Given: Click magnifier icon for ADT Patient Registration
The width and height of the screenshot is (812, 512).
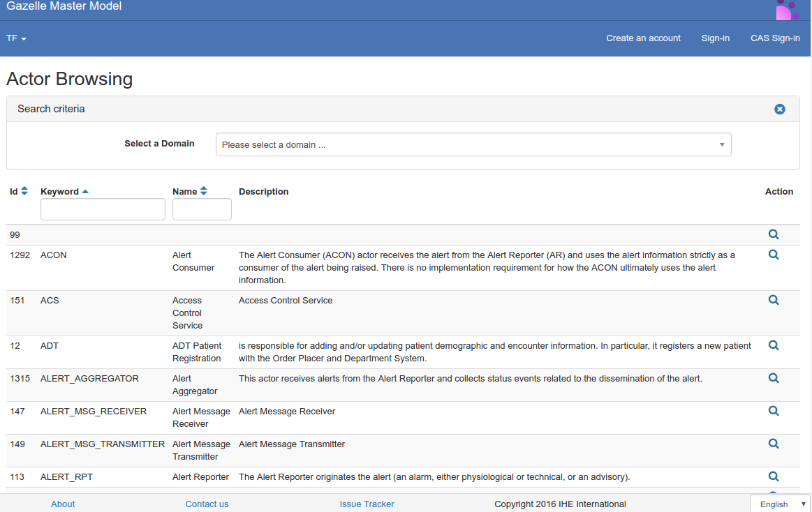Looking at the screenshot, I should [773, 345].
